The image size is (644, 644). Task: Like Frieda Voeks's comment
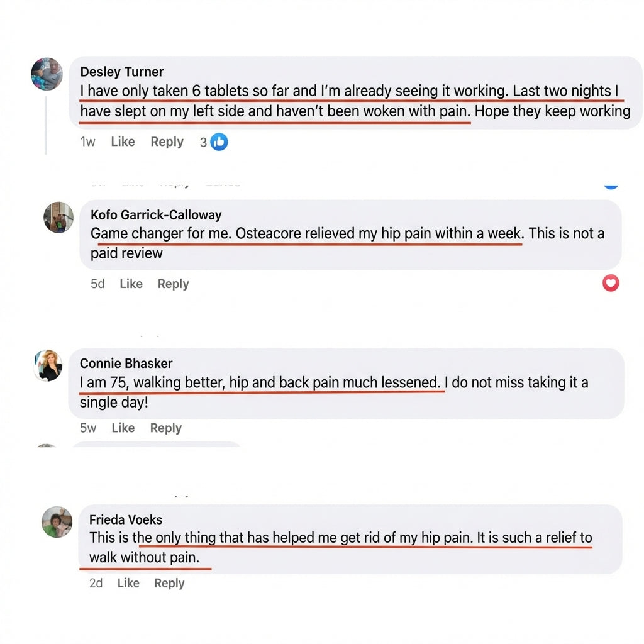[128, 583]
